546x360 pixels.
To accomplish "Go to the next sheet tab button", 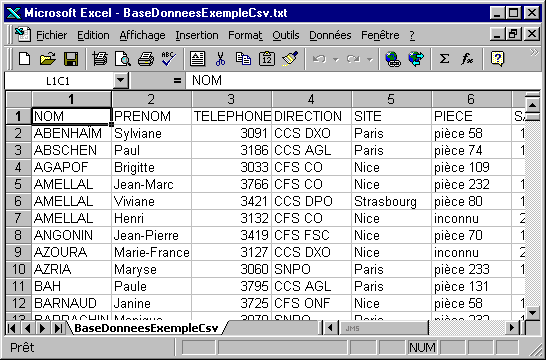I will (x=42, y=328).
